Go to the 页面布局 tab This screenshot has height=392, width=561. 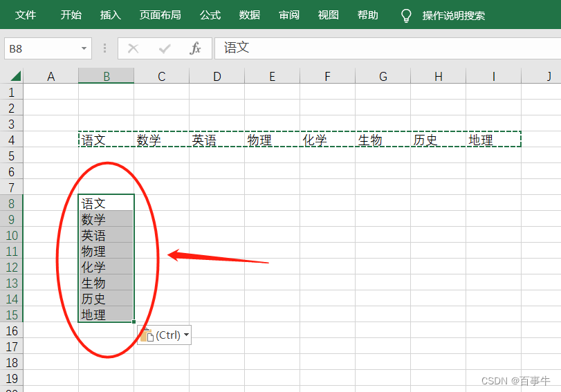(x=160, y=15)
